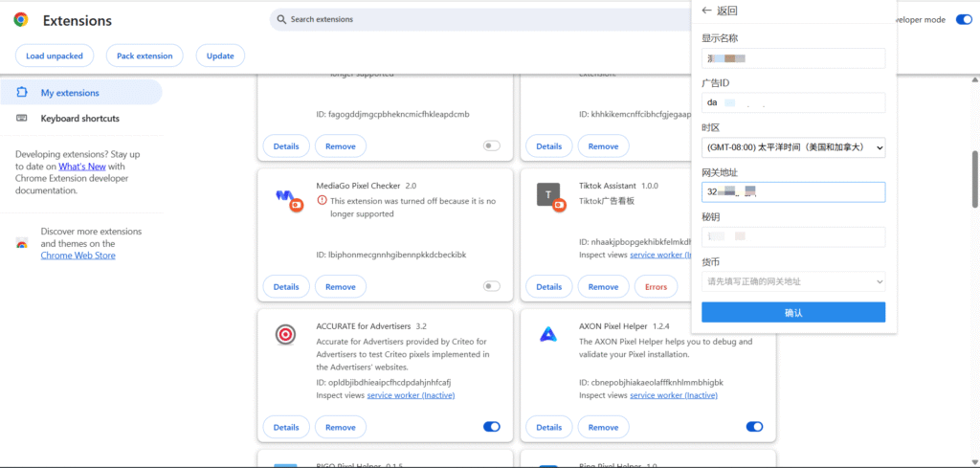980x468 pixels.
Task: Click the 广告ID input field
Action: 793,102
